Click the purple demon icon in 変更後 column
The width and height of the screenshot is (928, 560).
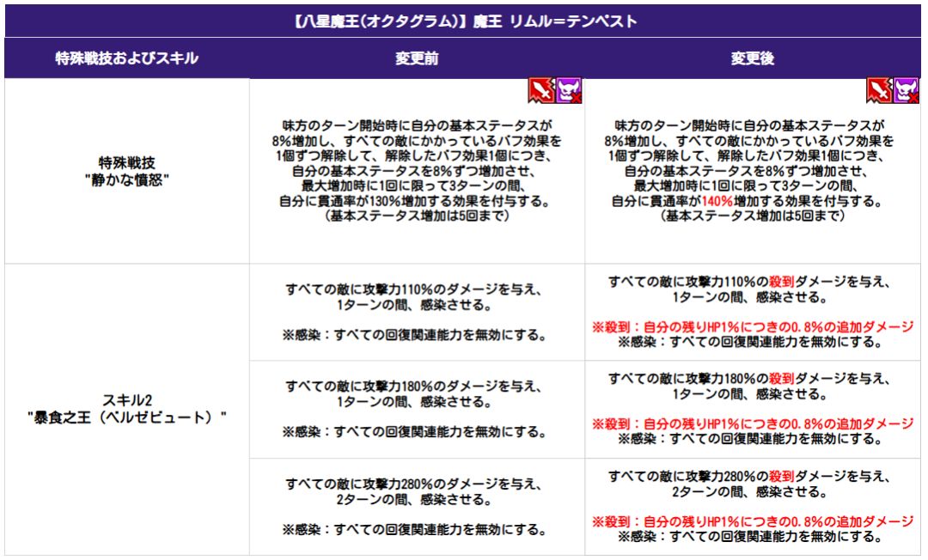907,90
